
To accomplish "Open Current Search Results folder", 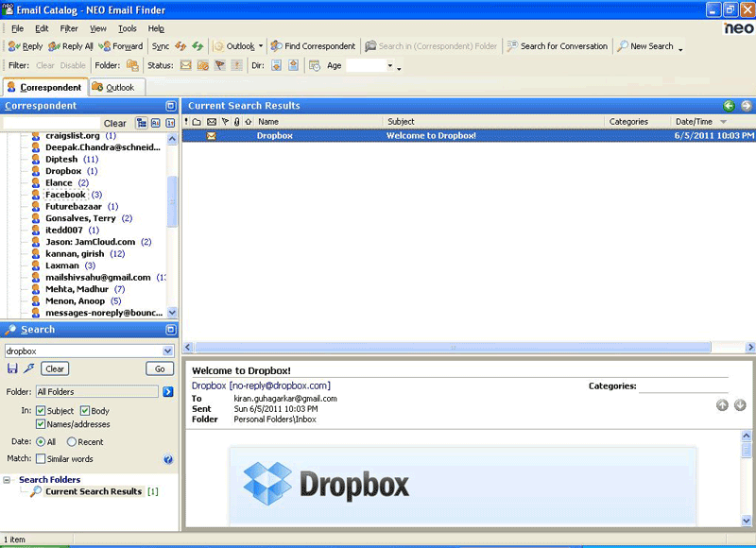I will [94, 491].
